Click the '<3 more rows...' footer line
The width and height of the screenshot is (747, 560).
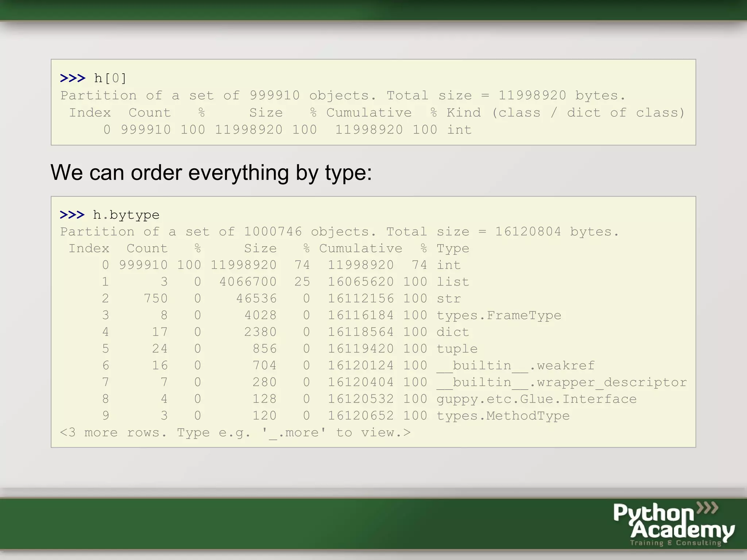click(x=235, y=432)
